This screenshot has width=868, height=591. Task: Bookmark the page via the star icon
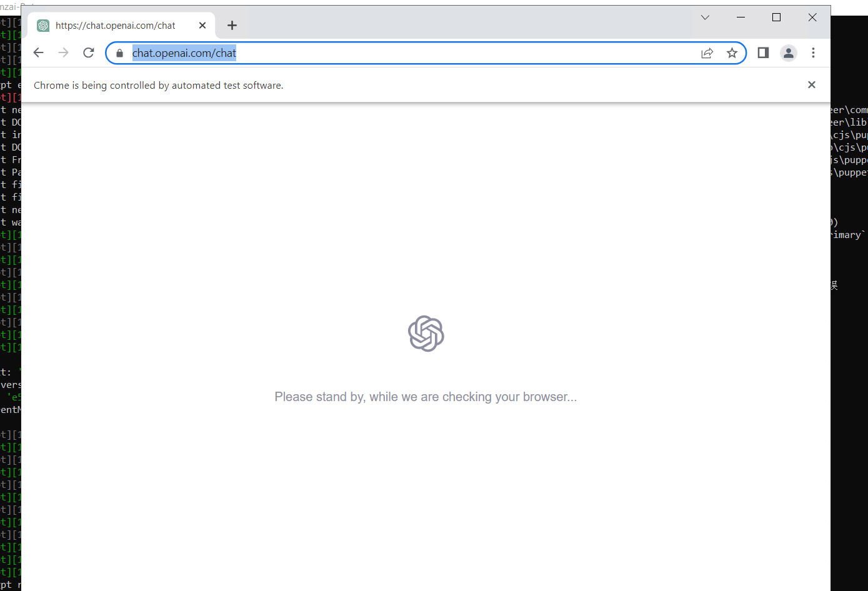click(732, 52)
